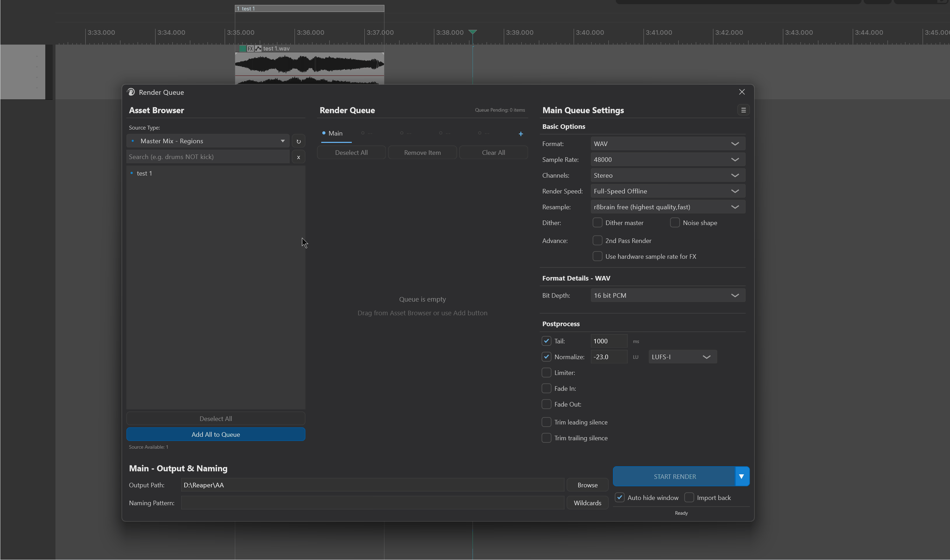Image resolution: width=950 pixels, height=560 pixels.
Task: Click Deselect All under the Asset Browser list
Action: [216, 419]
